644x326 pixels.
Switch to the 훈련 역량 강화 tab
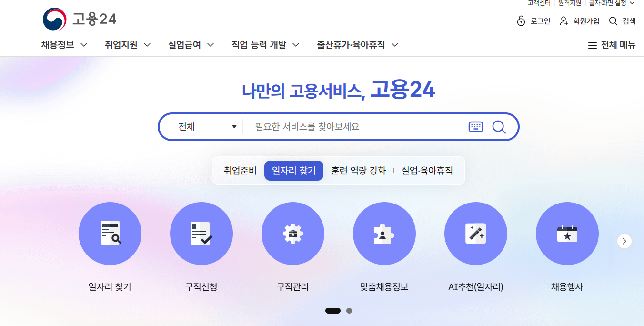point(358,171)
